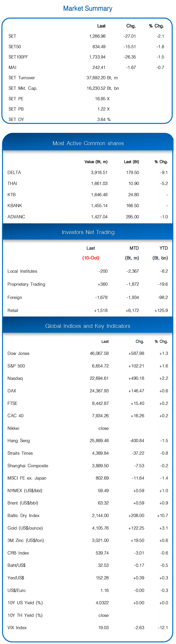Select the THAI stock row
The width and height of the screenshot is (176, 644).
tap(12, 184)
